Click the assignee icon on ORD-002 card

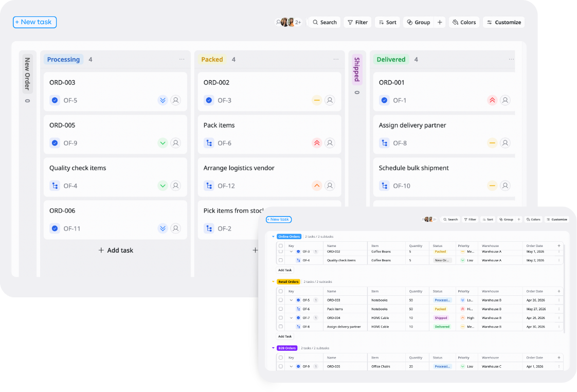[x=330, y=100]
